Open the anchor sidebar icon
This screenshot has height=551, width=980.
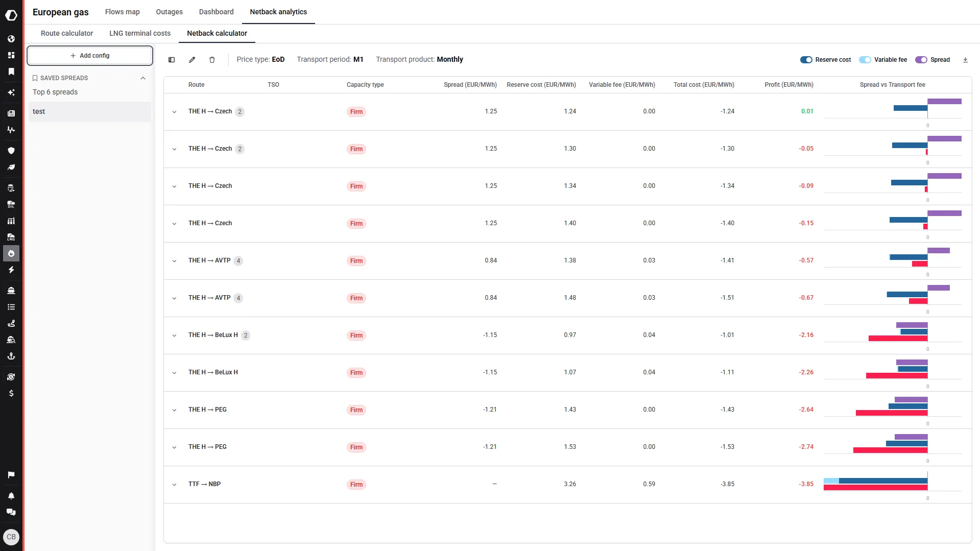click(11, 356)
